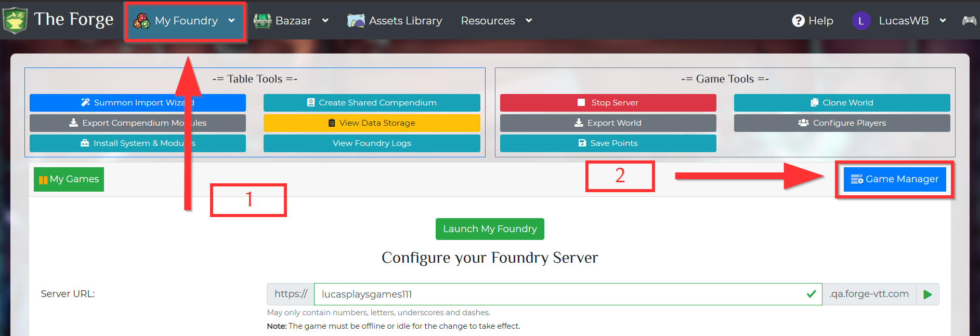This screenshot has height=336, width=980.
Task: Click the https:// prefix label
Action: [x=291, y=294]
